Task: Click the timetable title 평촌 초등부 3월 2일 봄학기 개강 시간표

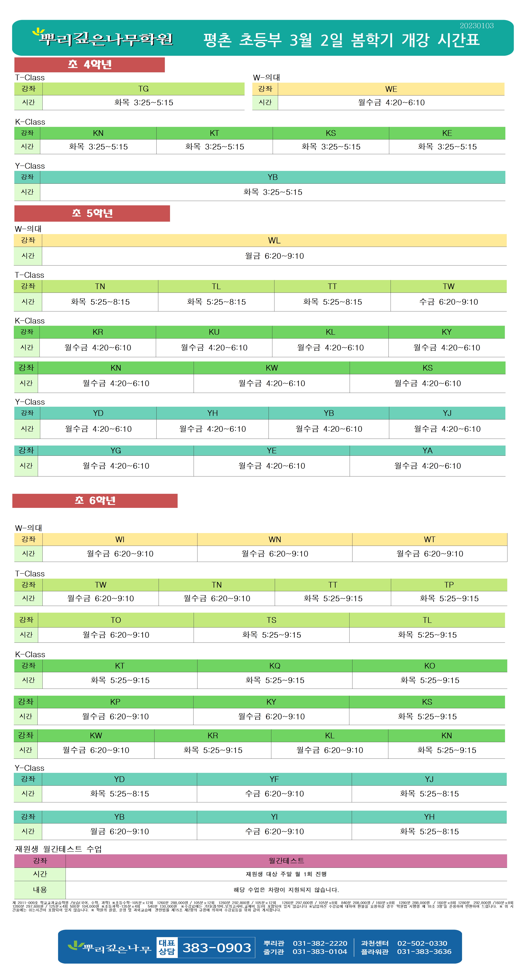Action: (341, 40)
